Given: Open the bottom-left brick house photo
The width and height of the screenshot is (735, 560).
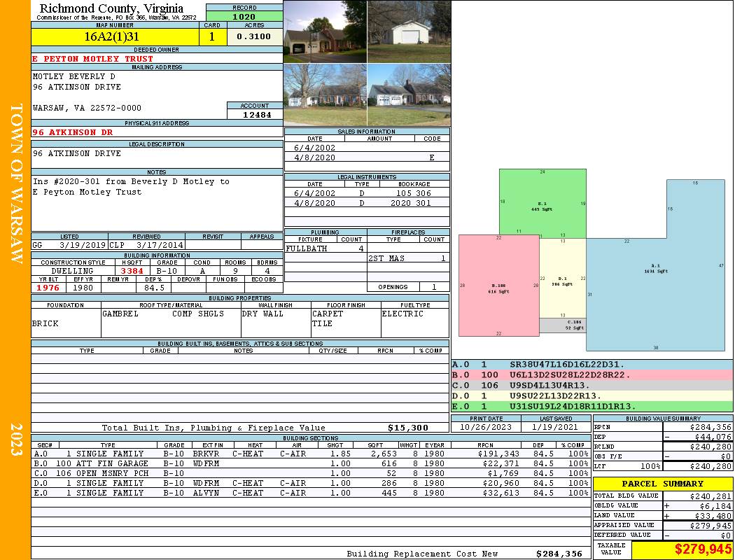Looking at the screenshot, I should pyautogui.click(x=325, y=94).
